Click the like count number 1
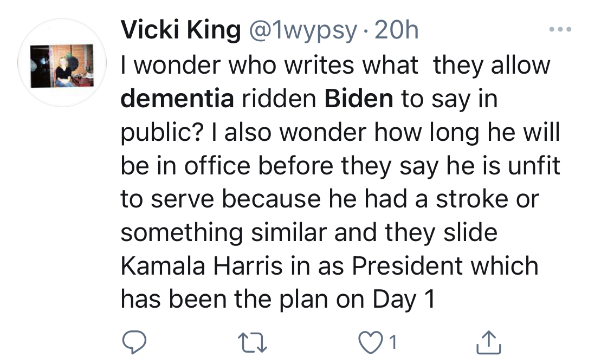 (x=393, y=342)
